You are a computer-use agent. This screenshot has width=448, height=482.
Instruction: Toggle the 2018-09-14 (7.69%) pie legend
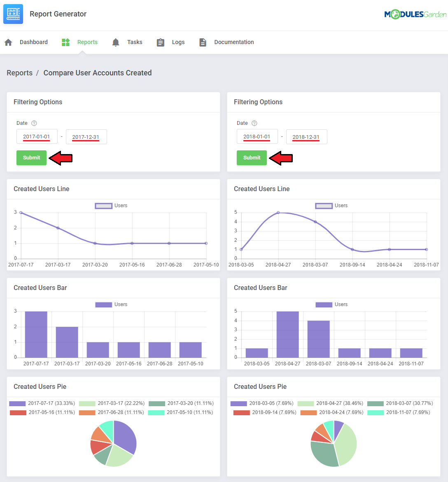(x=265, y=412)
